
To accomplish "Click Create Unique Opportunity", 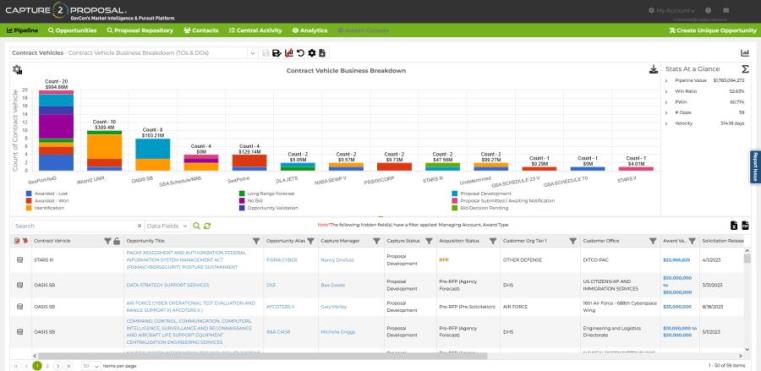I will tap(712, 30).
